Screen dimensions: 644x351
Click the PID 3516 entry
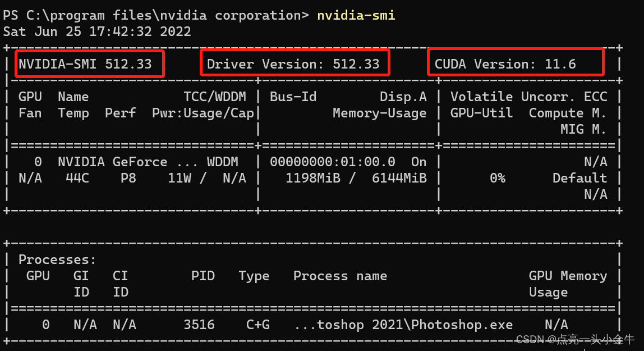pyautogui.click(x=199, y=324)
